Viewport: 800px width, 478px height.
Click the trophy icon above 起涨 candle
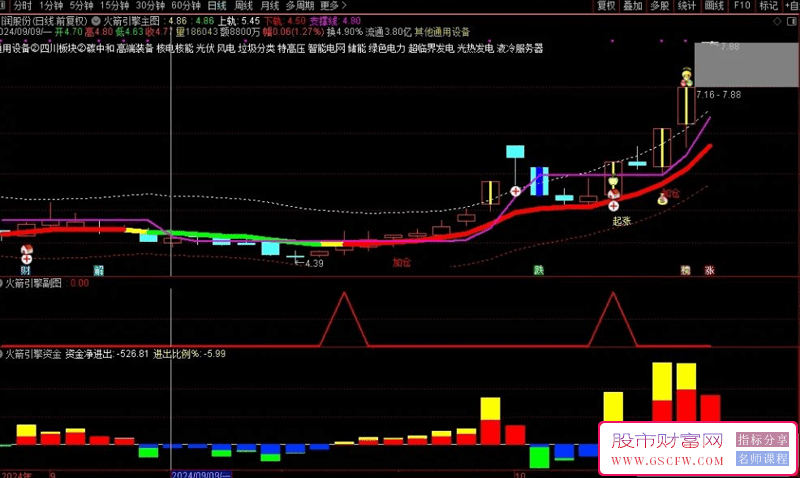pyautogui.click(x=613, y=181)
